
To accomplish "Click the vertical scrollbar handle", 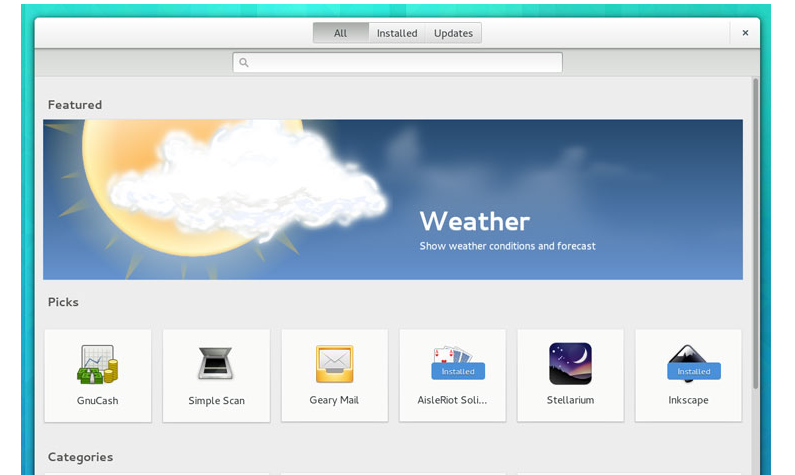I will point(755,233).
